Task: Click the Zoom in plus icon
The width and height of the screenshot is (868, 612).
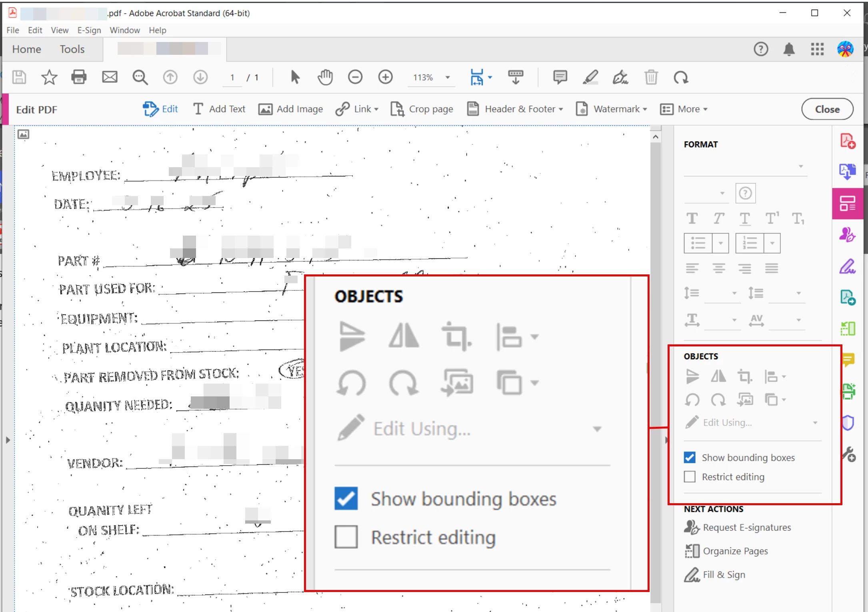Action: tap(385, 77)
